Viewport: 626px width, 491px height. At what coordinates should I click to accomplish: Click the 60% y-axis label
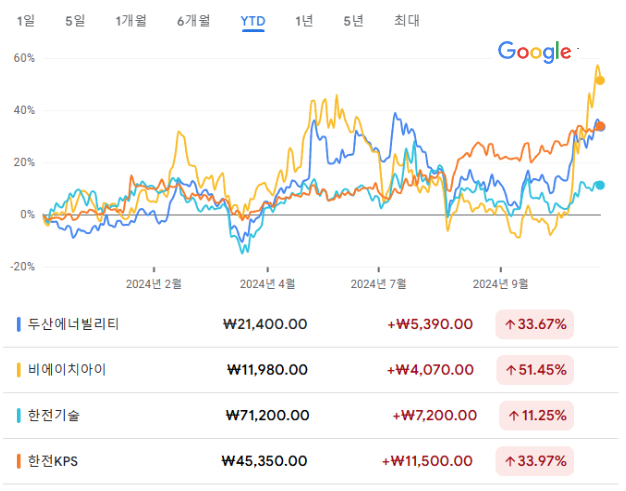[24, 58]
